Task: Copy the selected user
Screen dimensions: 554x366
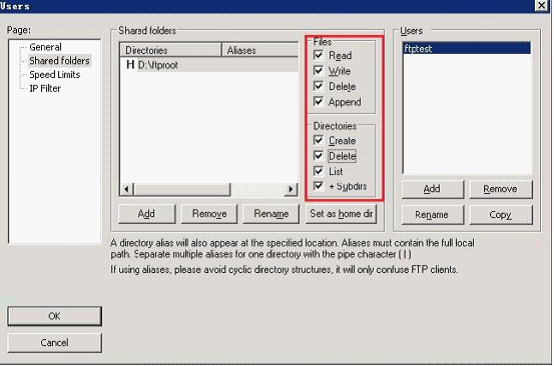Action: point(501,215)
